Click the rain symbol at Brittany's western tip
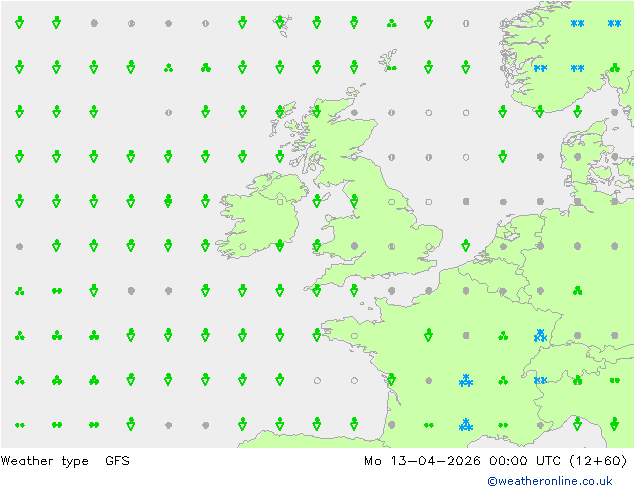Image resolution: width=634 pixels, height=490 pixels. coord(317,335)
